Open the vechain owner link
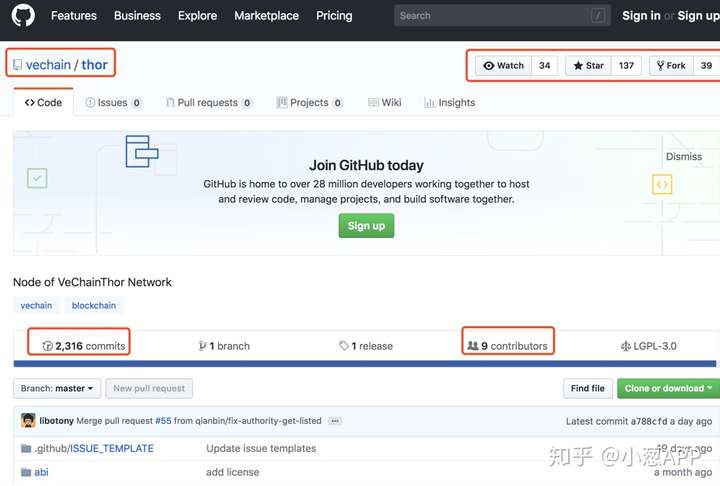The width and height of the screenshot is (720, 486). 48,65
